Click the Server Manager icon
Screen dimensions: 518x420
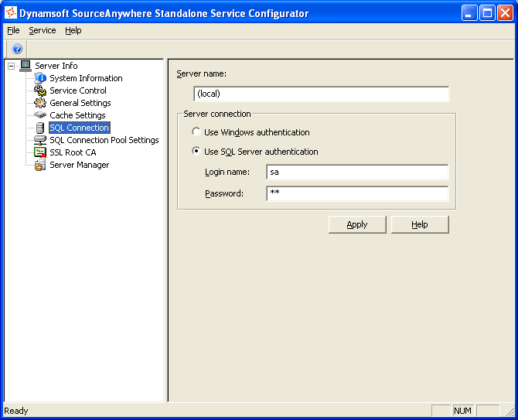pos(40,165)
